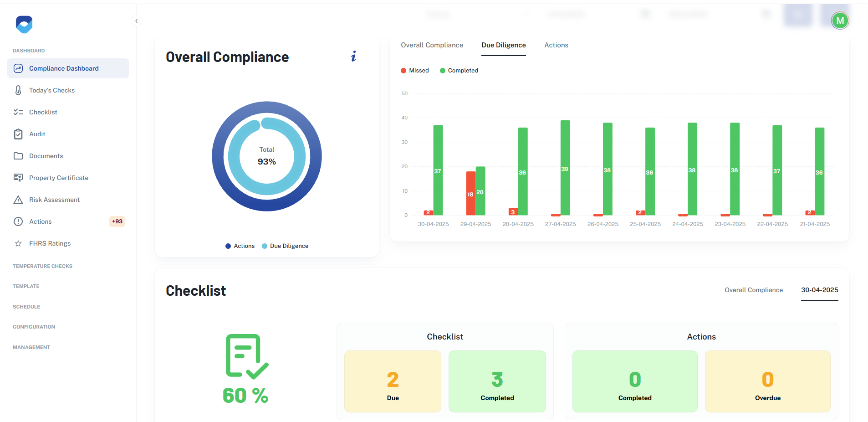The image size is (868, 422).
Task: Toggle the Completed series legend
Action: pyautogui.click(x=459, y=71)
